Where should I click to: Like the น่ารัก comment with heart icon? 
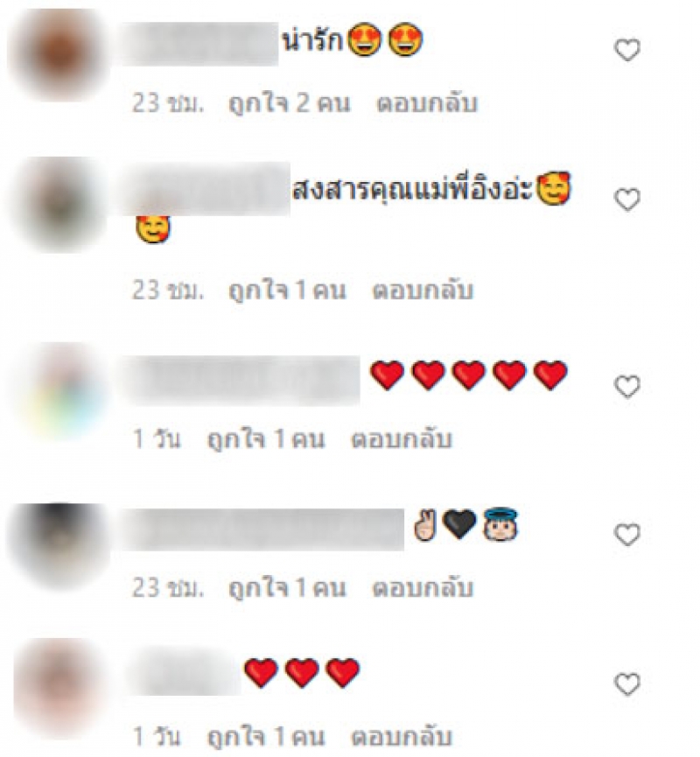tap(627, 50)
